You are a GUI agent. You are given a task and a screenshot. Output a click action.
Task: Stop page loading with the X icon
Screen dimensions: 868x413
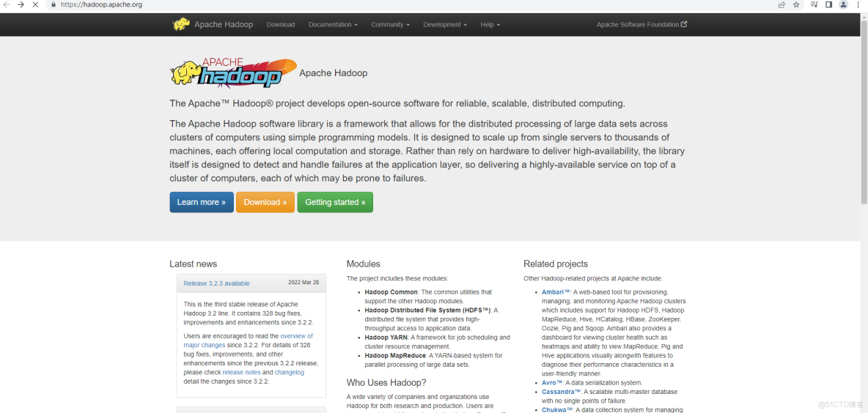click(35, 4)
